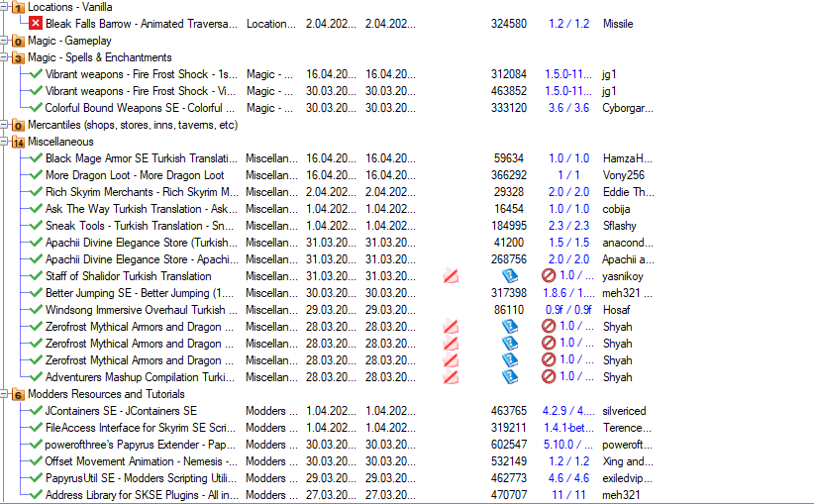Toggle Better Jumping SE checkmark
Image resolution: width=814 pixels, height=504 pixels.
(x=36, y=293)
